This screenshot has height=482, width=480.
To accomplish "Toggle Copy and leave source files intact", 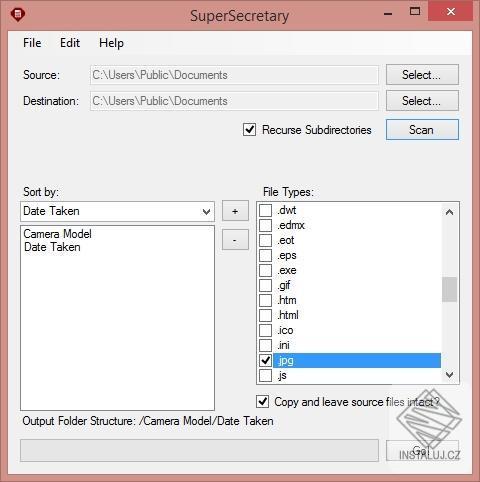I will 263,402.
